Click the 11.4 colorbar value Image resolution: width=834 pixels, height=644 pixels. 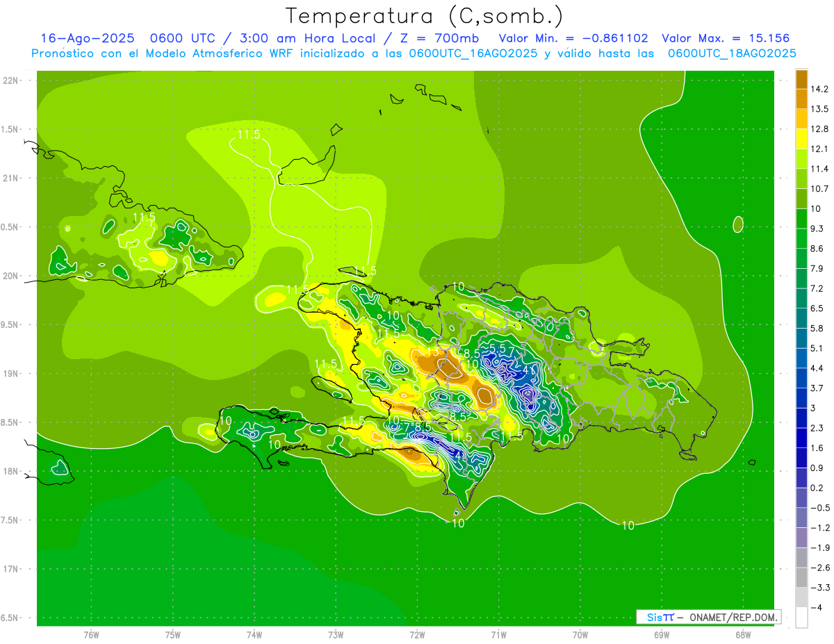[819, 169]
